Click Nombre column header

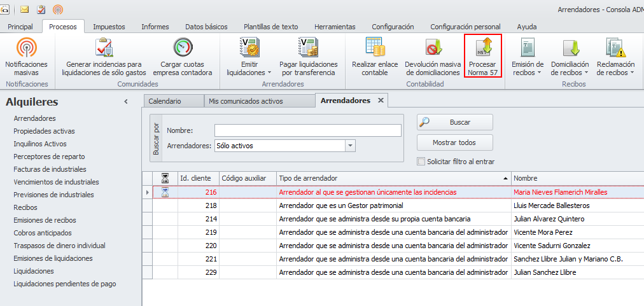(x=577, y=178)
